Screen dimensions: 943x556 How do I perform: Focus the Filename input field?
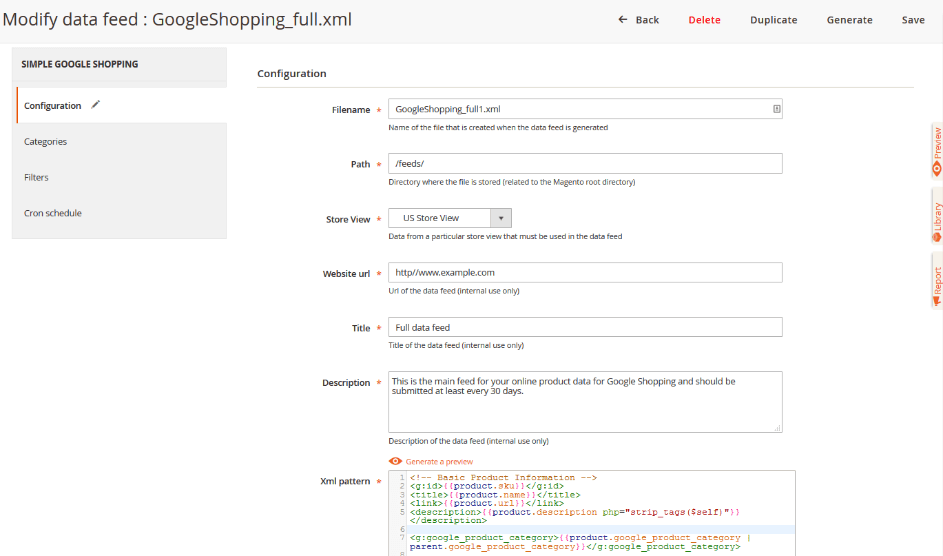pos(585,109)
